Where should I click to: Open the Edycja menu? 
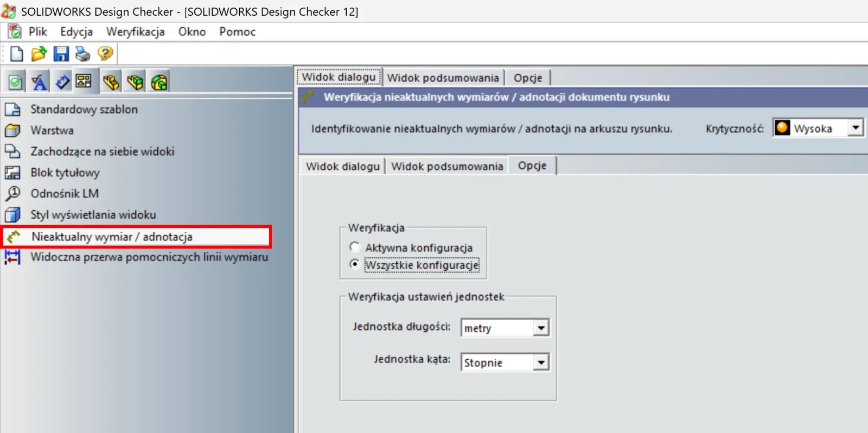(x=76, y=31)
